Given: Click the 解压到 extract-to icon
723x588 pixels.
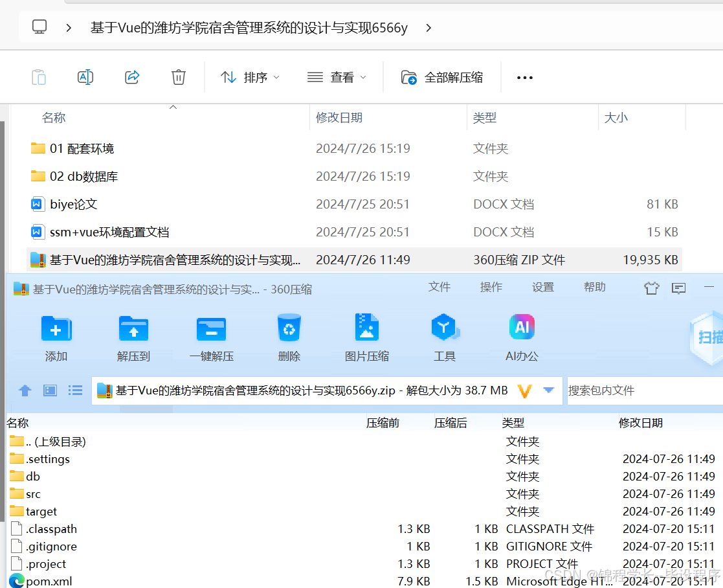Looking at the screenshot, I should click(x=134, y=328).
